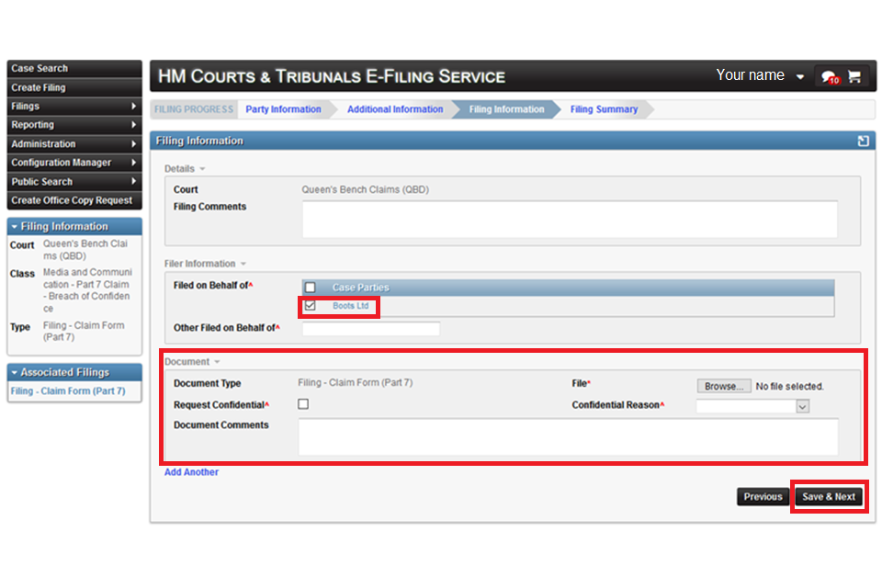The image size is (882, 588).
Task: Expand the Public Search submenu arrow
Action: click(x=136, y=181)
